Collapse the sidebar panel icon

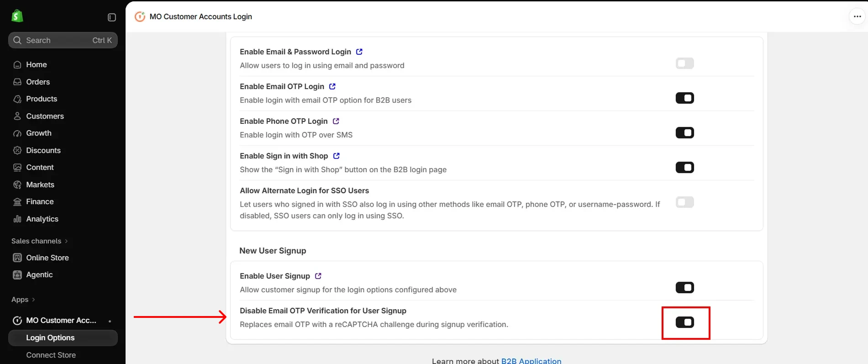point(112,17)
